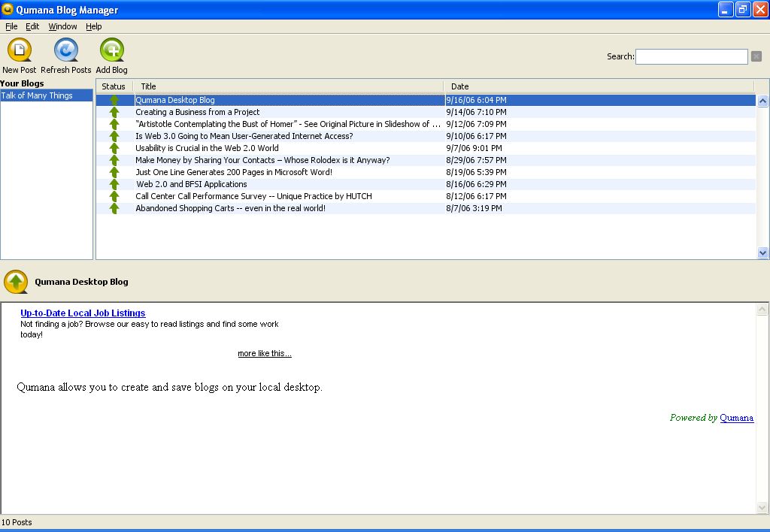Click status arrow for Creating a Business row
This screenshot has height=532, width=770.
pos(114,112)
